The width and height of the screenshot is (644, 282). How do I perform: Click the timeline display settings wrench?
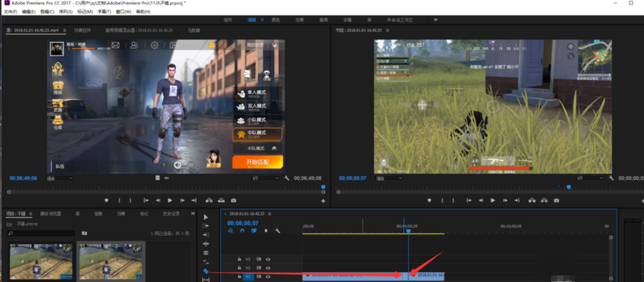(x=277, y=231)
